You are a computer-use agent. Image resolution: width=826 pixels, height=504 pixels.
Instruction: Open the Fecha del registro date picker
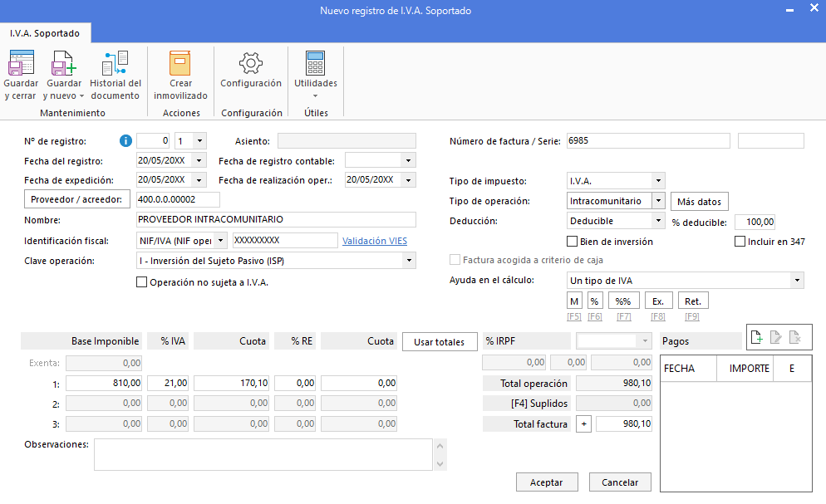(199, 160)
